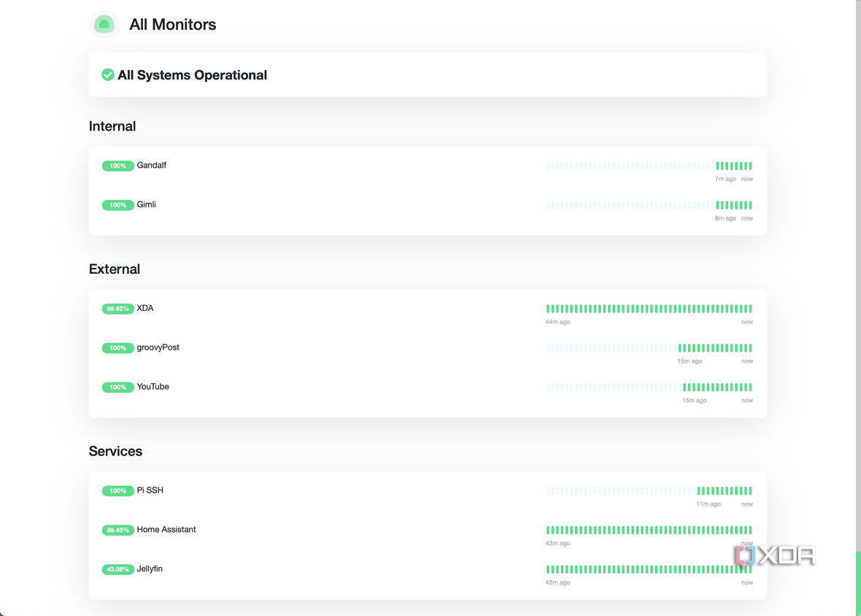Open the XDA monitor name
The height and width of the screenshot is (616, 861).
[x=145, y=308]
